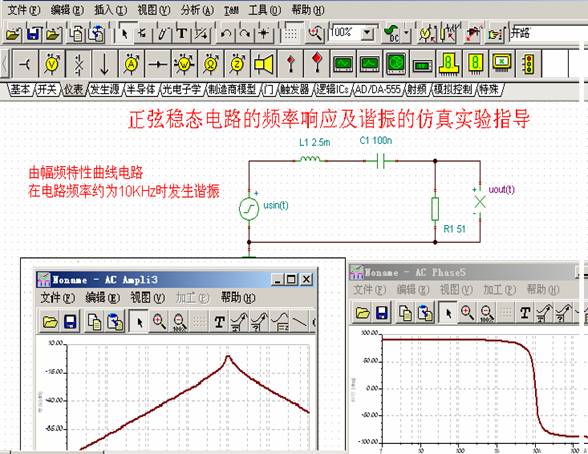Switch to the 制造商模型 component tab
This screenshot has width=588, height=454.
point(232,89)
